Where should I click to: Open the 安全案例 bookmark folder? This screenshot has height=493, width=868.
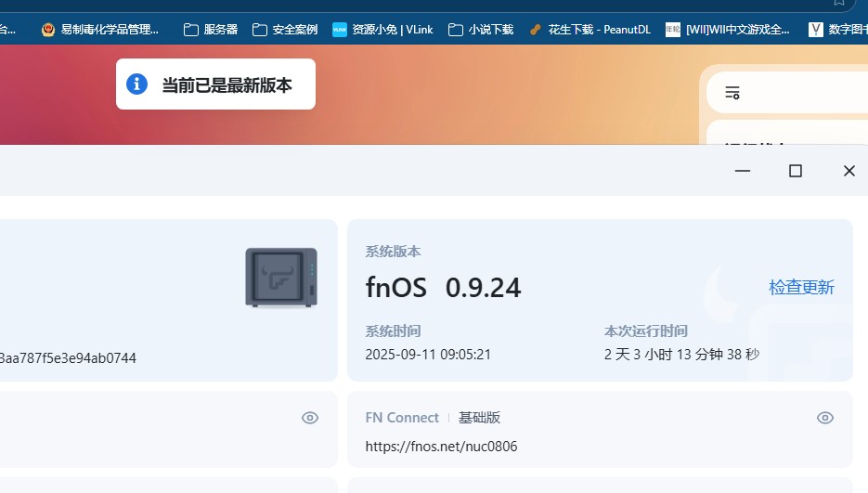click(x=284, y=30)
